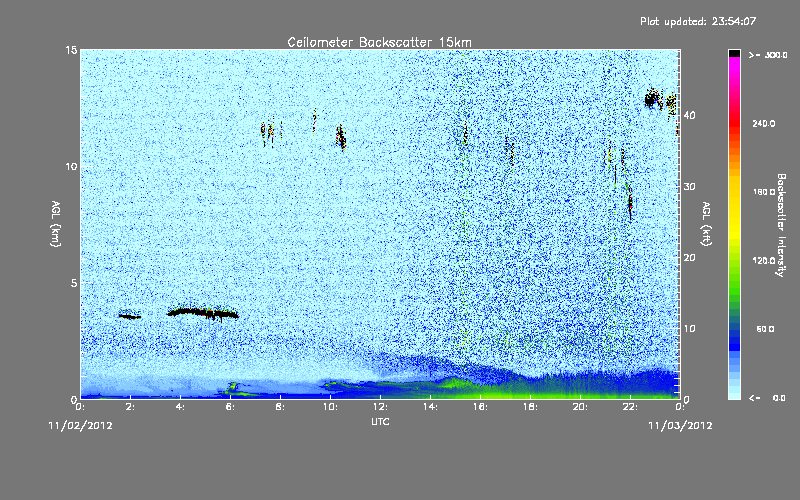The width and height of the screenshot is (800, 500).
Task: Click the 18: hour tick label on x-axis
Action: click(531, 407)
